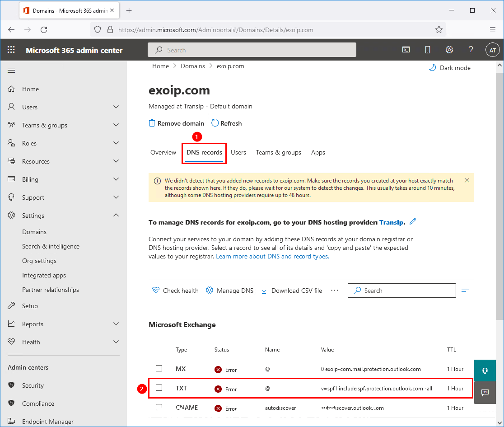
Task: Open the TransIp provider link
Action: point(391,222)
